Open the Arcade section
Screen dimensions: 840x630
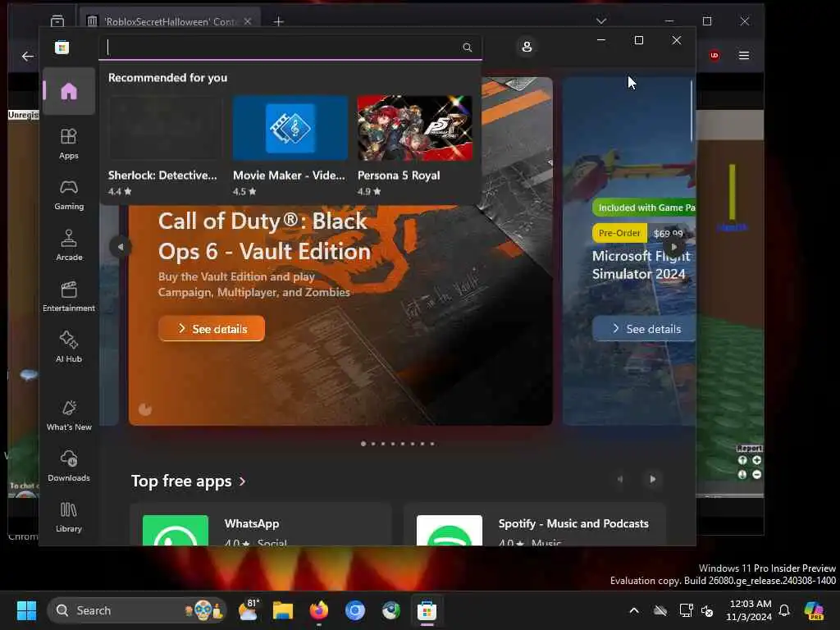tap(69, 245)
